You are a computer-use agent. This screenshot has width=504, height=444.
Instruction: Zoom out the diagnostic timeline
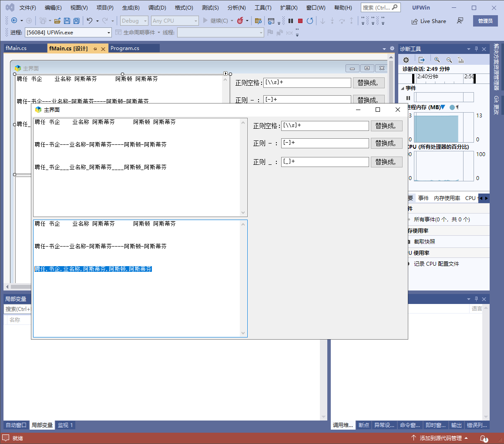(x=449, y=60)
